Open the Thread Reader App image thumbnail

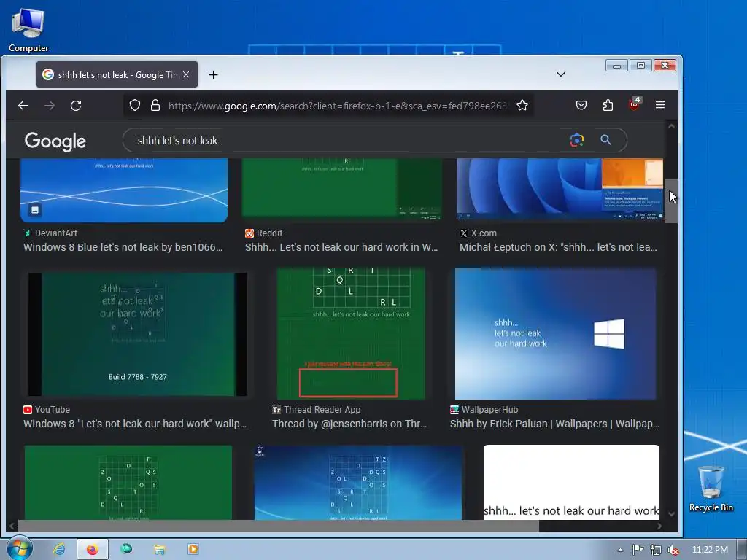pyautogui.click(x=351, y=333)
